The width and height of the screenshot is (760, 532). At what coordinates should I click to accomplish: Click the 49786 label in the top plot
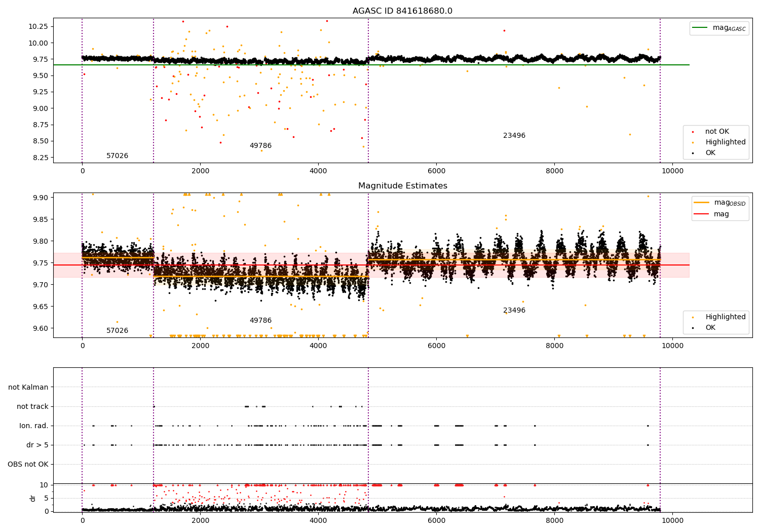tap(260, 146)
